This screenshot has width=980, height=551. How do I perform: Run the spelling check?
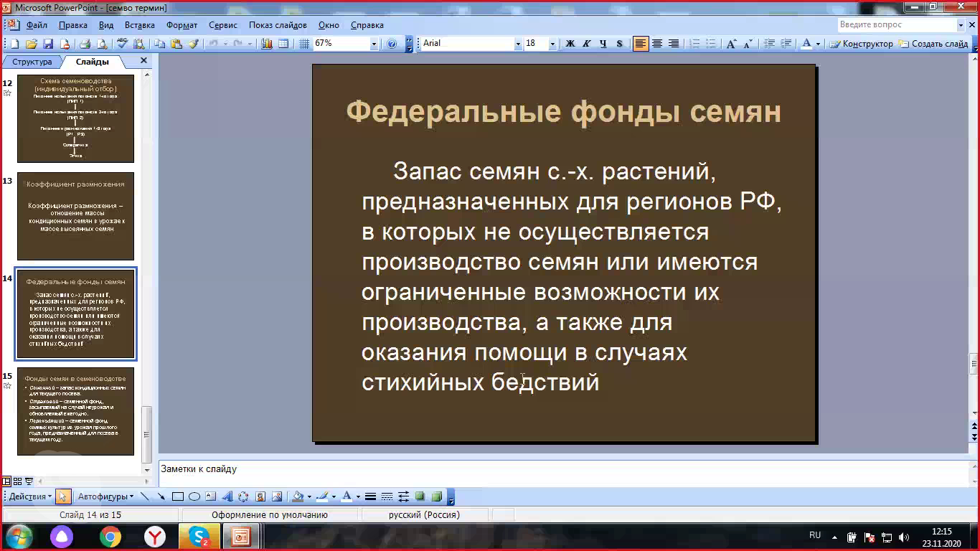[123, 44]
